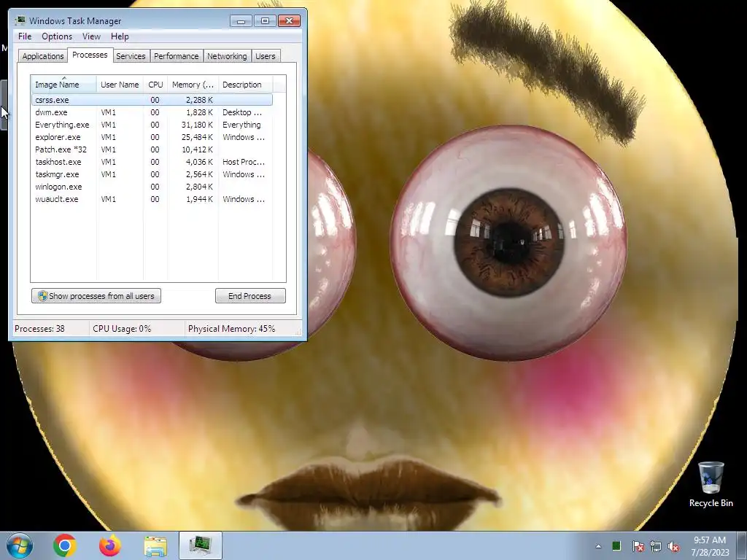
Task: Click the 10,412 K memory value
Action: pos(197,149)
